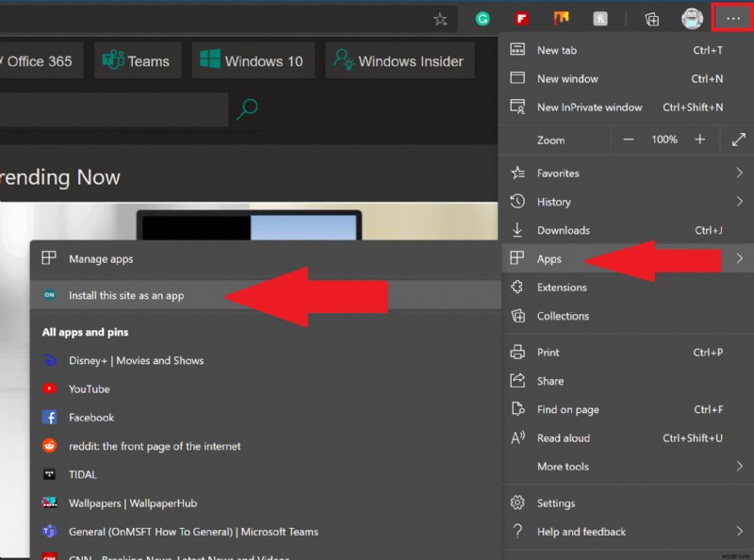754x560 pixels.
Task: Open the Grammarly extension icon
Action: click(x=483, y=18)
